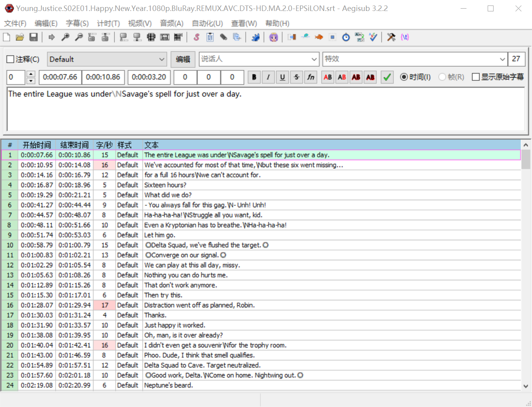Click the Styles Manager pink S icon
The width and height of the screenshot is (532, 407).
[x=197, y=37]
